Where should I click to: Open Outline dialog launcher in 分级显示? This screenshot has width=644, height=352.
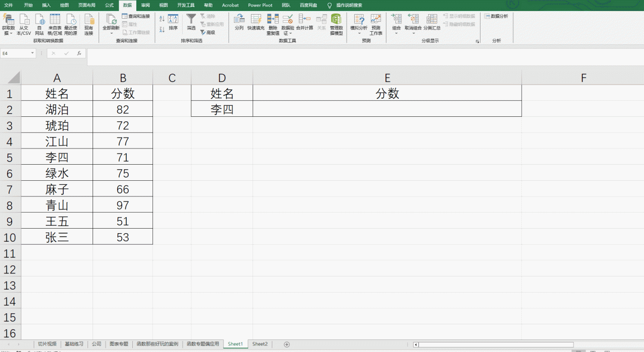coord(477,41)
